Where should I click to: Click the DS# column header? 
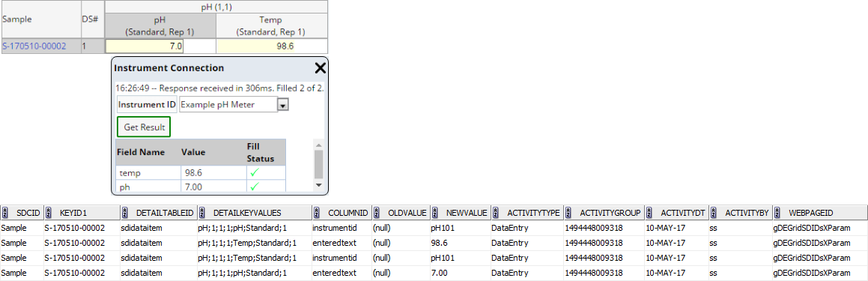pyautogui.click(x=92, y=19)
